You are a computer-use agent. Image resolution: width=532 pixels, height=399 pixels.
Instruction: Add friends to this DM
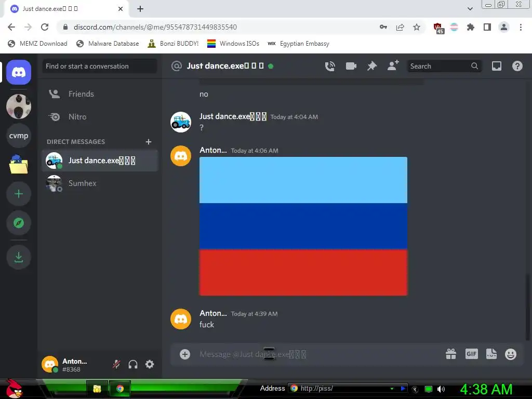(393, 65)
